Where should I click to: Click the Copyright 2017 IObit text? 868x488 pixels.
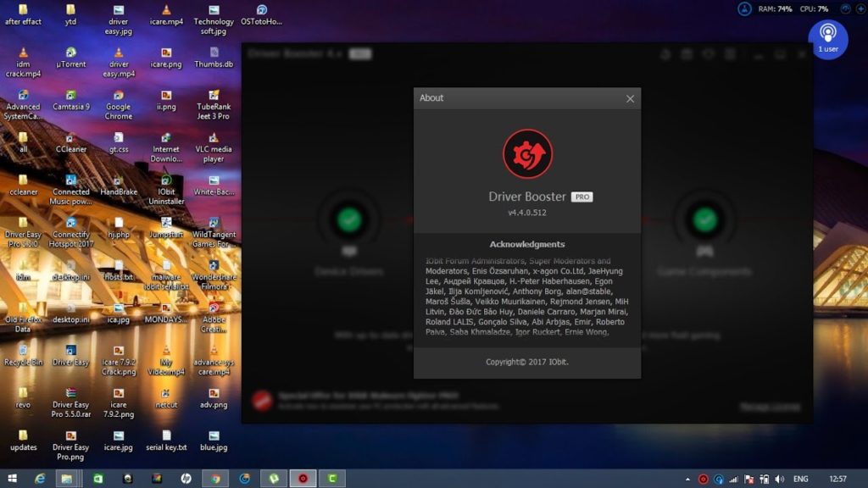pos(527,362)
